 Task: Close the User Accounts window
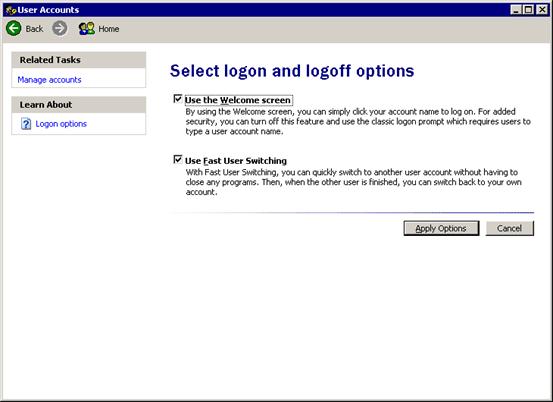coord(542,10)
